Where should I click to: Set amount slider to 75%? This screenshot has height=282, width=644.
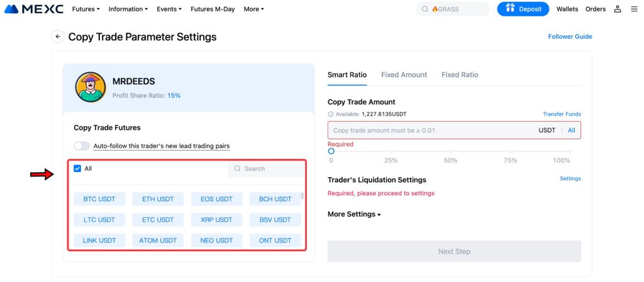coord(510,151)
